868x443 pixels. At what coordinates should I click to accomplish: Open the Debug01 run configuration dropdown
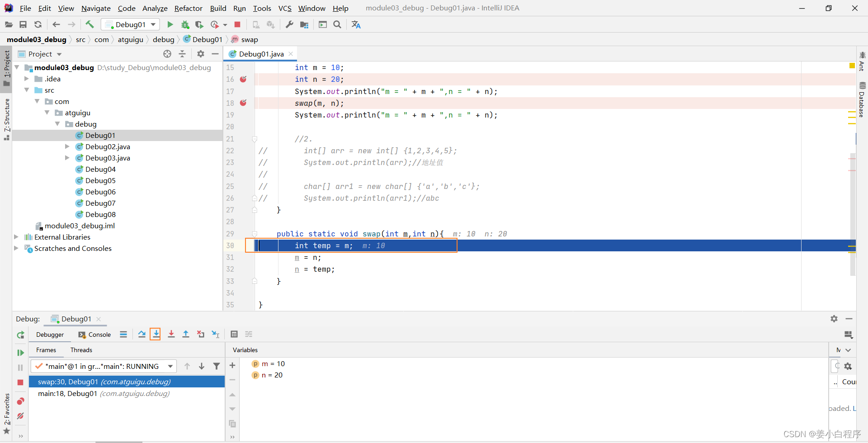pos(131,24)
